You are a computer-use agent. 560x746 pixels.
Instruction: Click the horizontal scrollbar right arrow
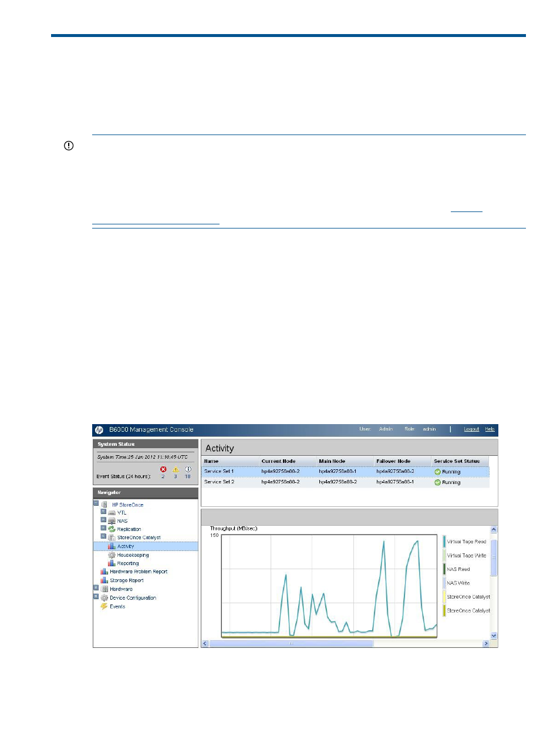tap(485, 644)
